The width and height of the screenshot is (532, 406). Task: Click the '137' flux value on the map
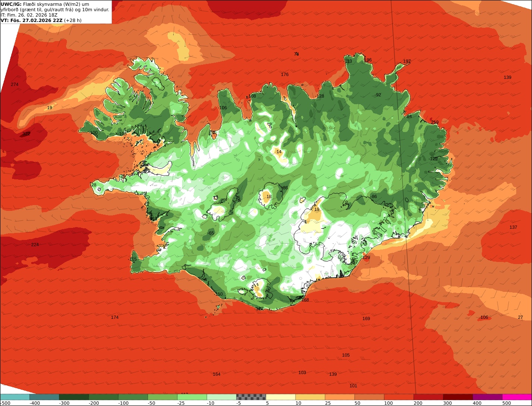click(x=513, y=227)
